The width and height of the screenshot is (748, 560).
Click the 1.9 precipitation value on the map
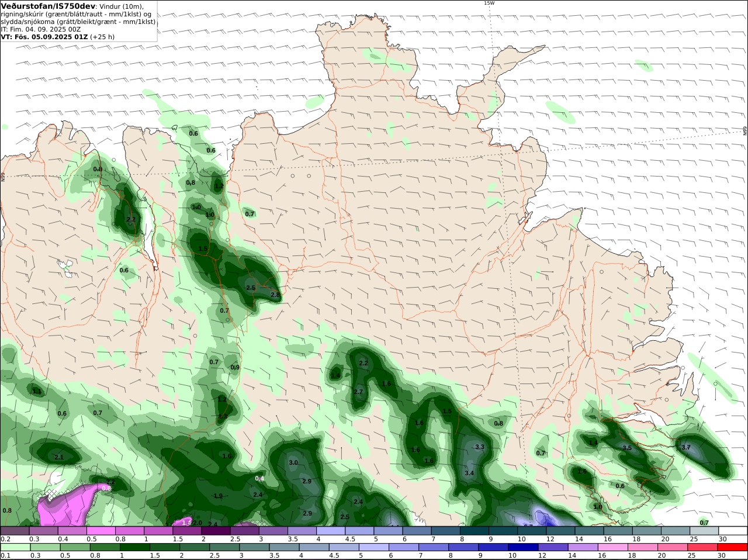(218, 496)
